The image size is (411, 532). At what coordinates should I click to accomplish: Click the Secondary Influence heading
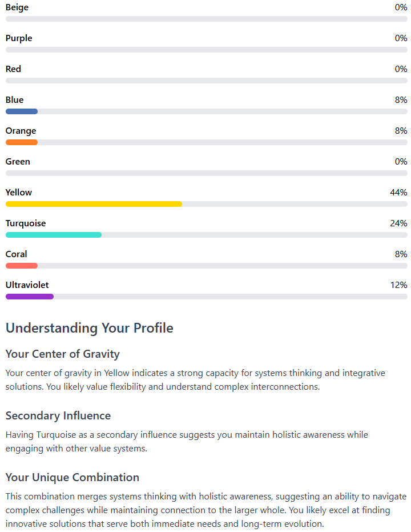point(58,415)
